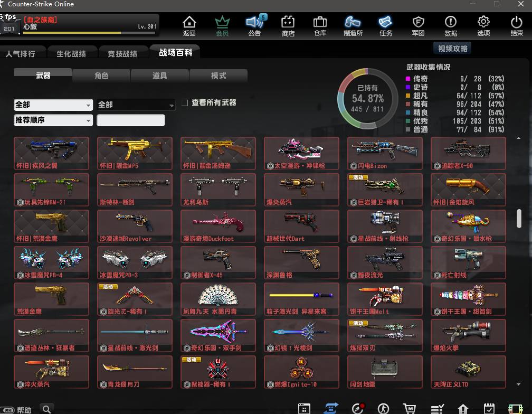Click the weapon list scrollbar thumb
Image resolution: width=532 pixels, height=414 pixels.
pyautogui.click(x=519, y=219)
